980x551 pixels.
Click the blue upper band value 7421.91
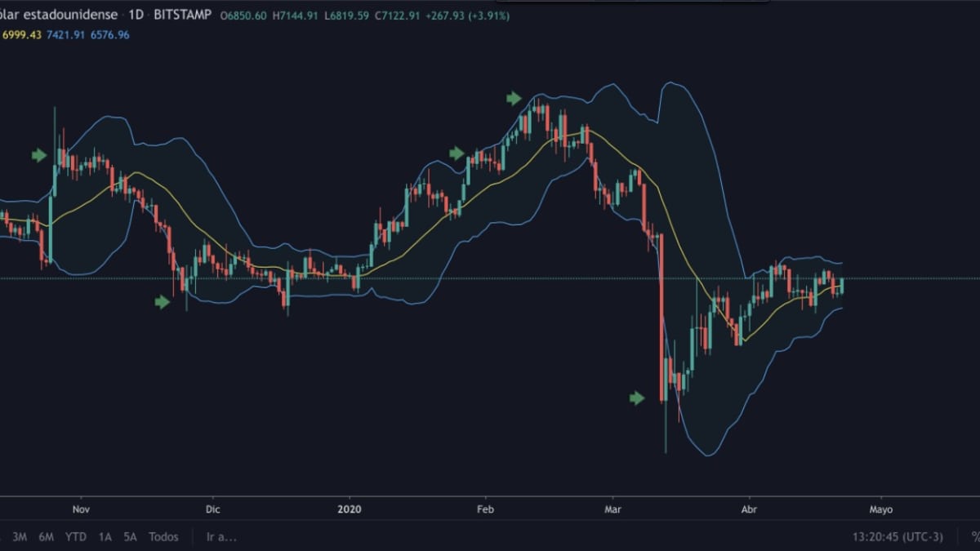(65, 35)
